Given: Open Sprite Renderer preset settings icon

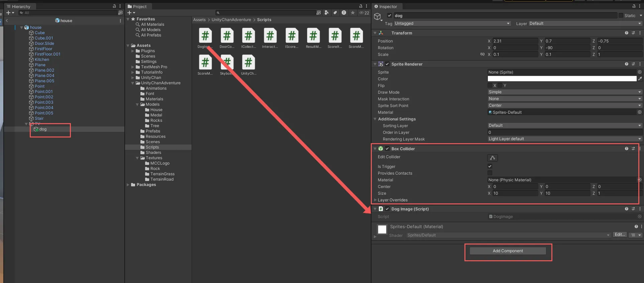Looking at the screenshot, I should pyautogui.click(x=633, y=64).
